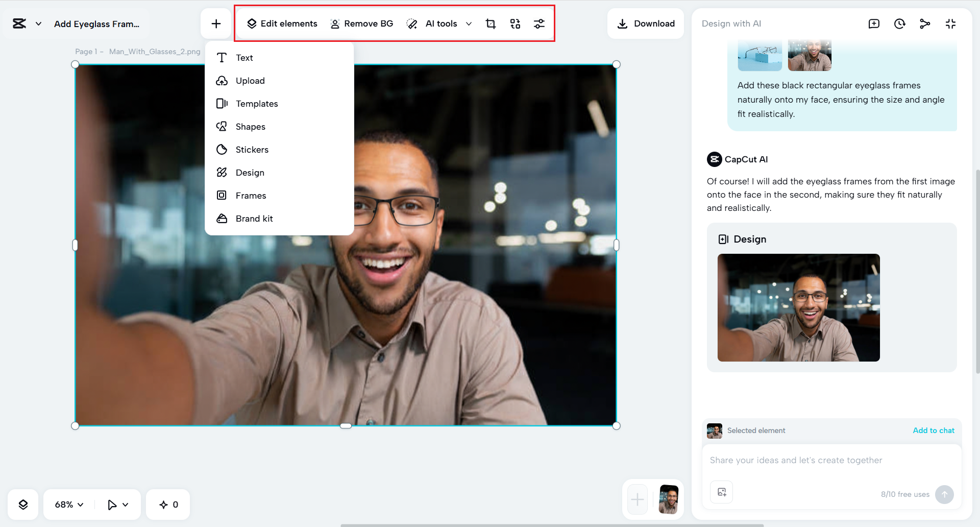Open the Adjust settings icon
980x527 pixels.
(x=540, y=23)
